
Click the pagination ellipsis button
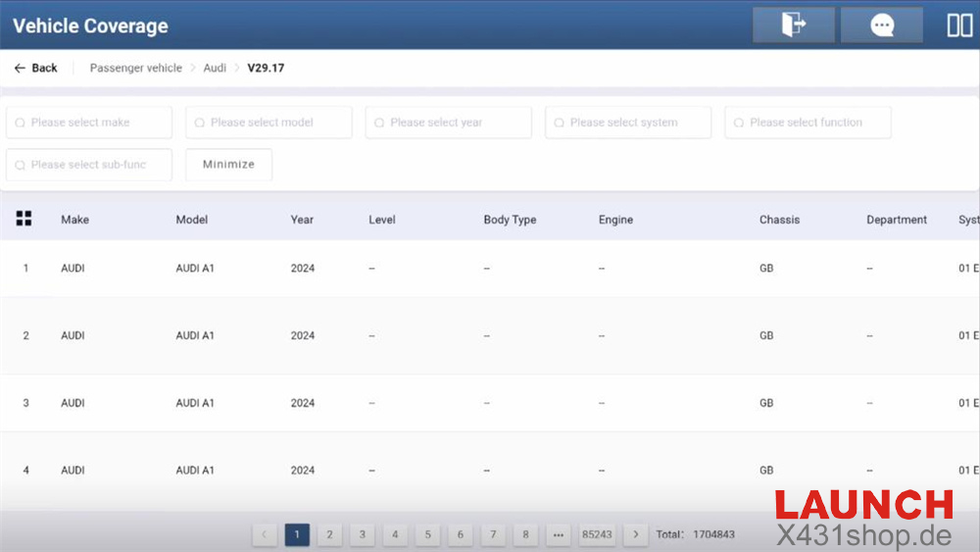tap(559, 534)
